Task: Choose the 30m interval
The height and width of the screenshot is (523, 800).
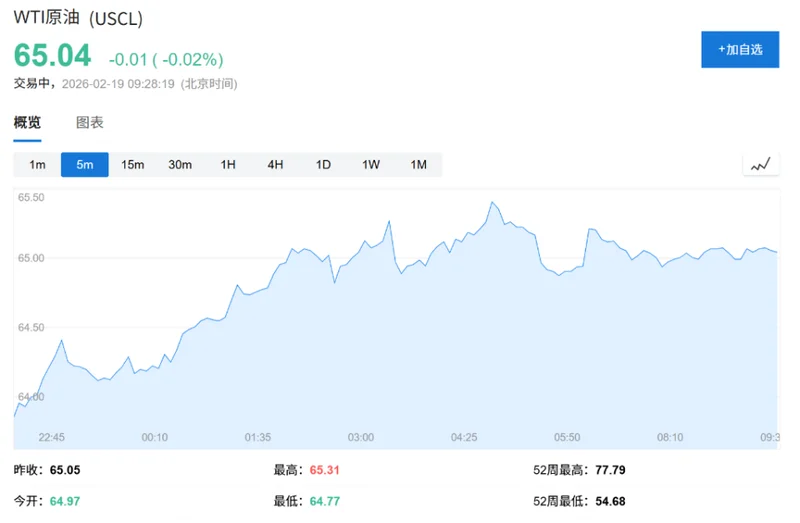Action: (180, 165)
